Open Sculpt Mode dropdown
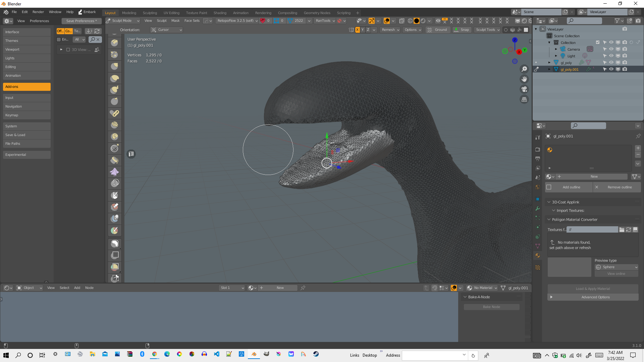Image resolution: width=644 pixels, height=362 pixels. (123, 21)
